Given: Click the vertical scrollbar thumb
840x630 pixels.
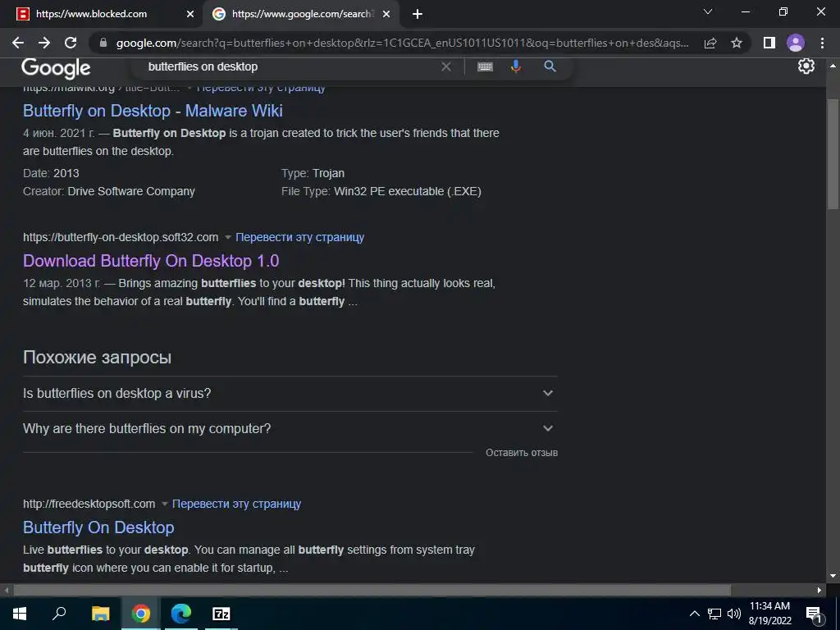Looking at the screenshot, I should 833,154.
